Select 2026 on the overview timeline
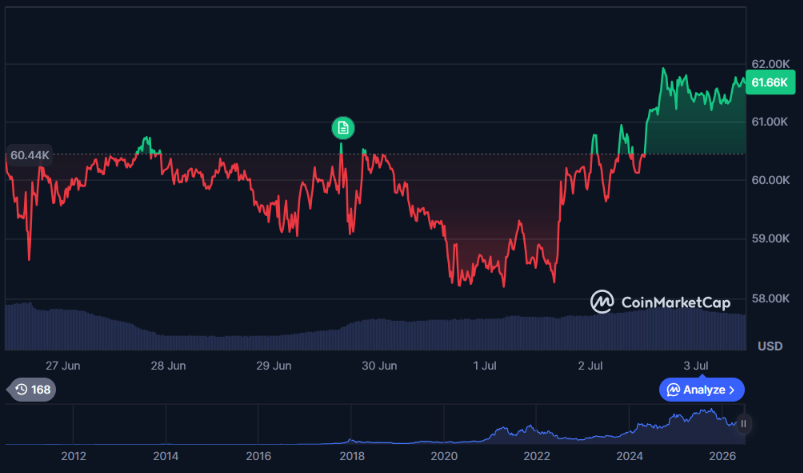The image size is (803, 473). [722, 456]
